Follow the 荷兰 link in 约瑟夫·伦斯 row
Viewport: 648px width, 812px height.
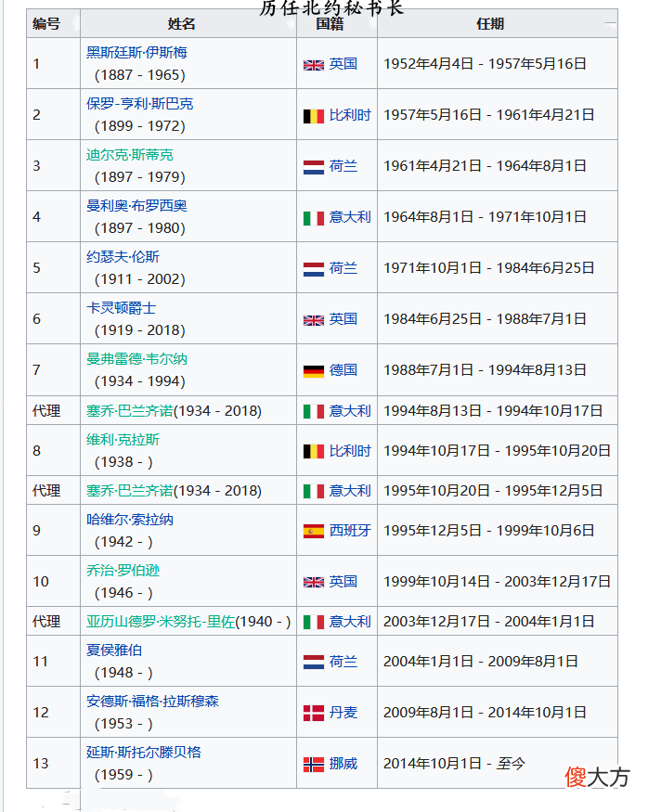[x=343, y=268]
